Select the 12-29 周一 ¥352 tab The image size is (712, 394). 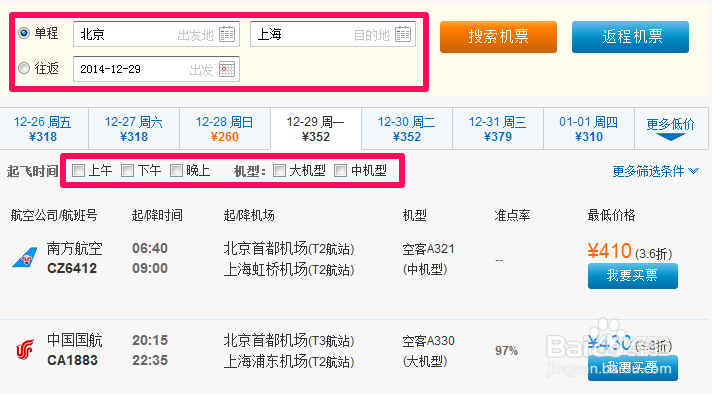(x=316, y=129)
